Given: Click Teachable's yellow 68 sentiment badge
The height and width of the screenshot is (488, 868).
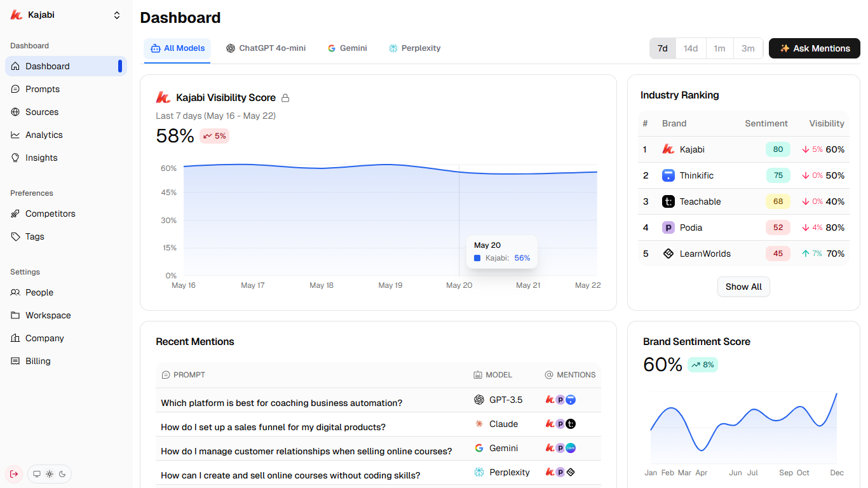Looking at the screenshot, I should (778, 201).
